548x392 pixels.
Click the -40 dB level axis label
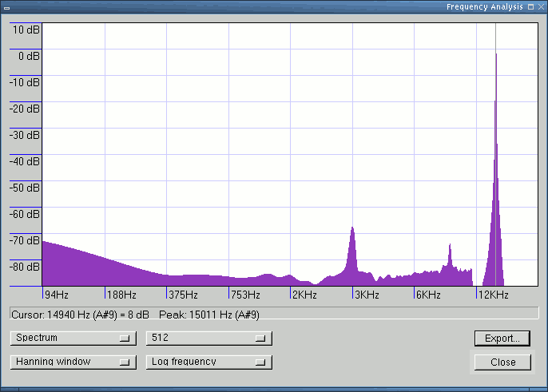point(25,161)
